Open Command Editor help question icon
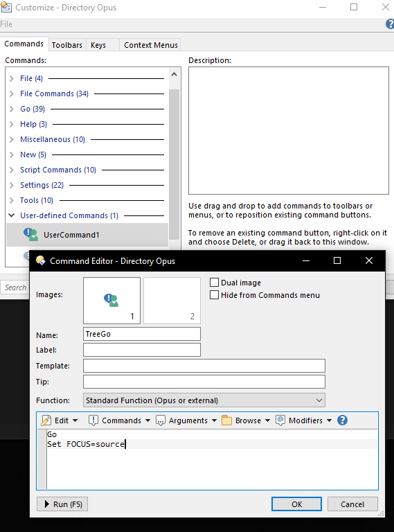 pos(342,420)
